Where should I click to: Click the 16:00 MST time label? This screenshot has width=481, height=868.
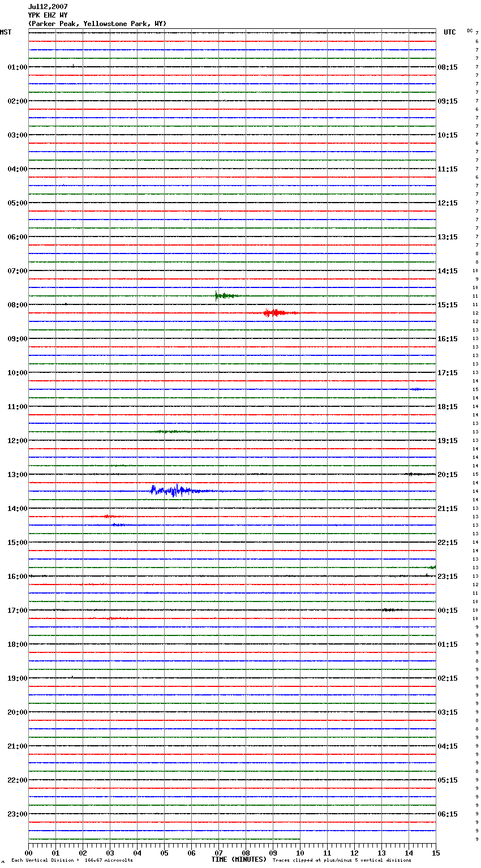tap(18, 577)
